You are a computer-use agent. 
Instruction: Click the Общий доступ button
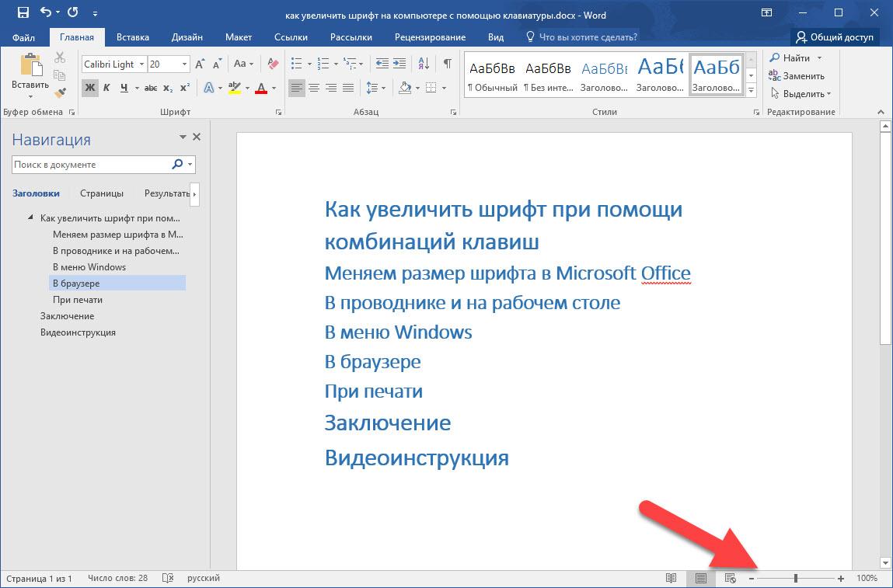(835, 37)
